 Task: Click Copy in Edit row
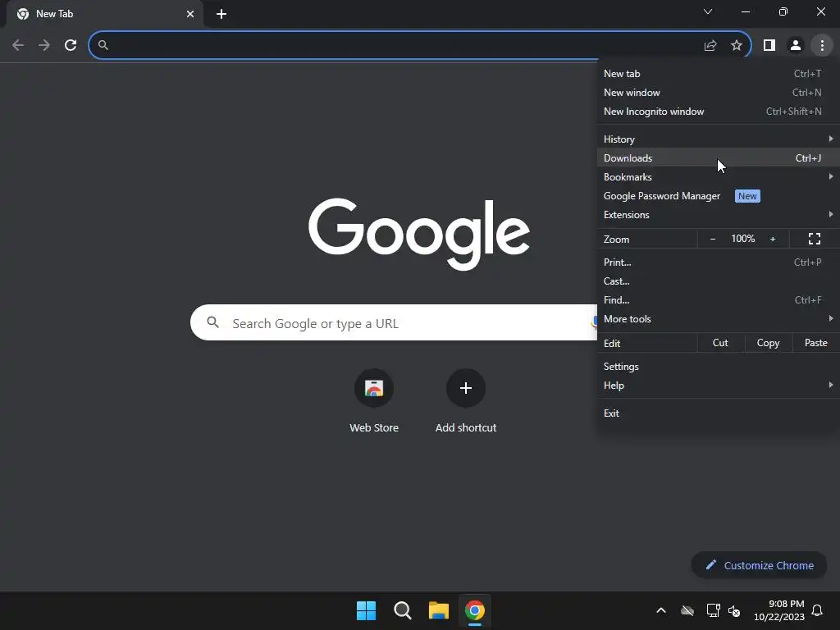(x=768, y=343)
